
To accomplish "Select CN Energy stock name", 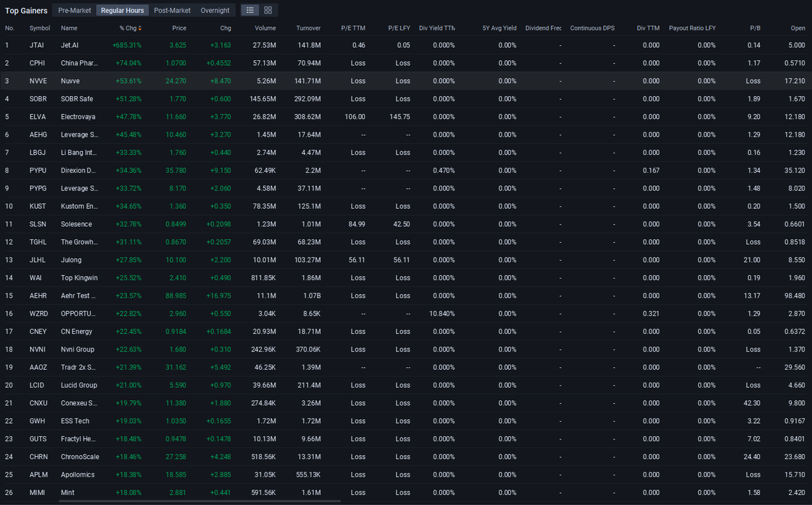I will click(75, 331).
